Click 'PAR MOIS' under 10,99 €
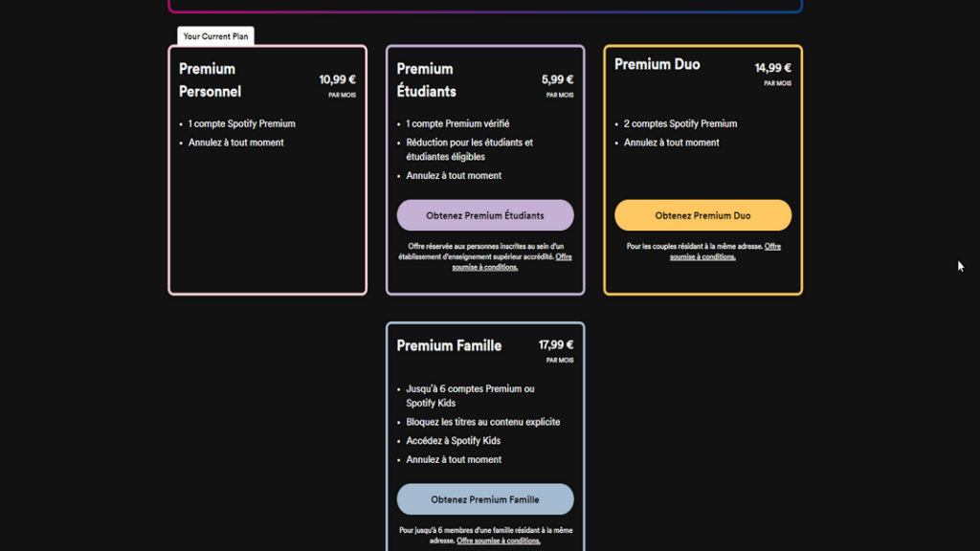The height and width of the screenshot is (551, 980). coord(342,95)
